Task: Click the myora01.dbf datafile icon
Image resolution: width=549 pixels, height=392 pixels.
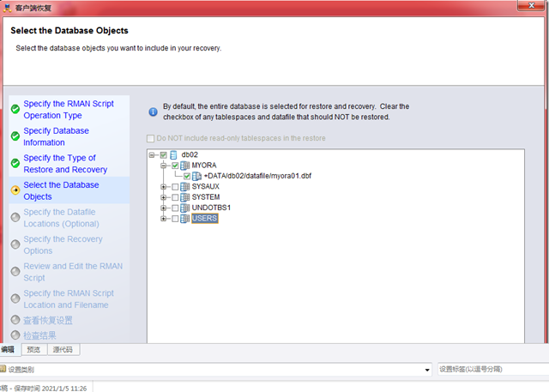Action: click(x=196, y=176)
